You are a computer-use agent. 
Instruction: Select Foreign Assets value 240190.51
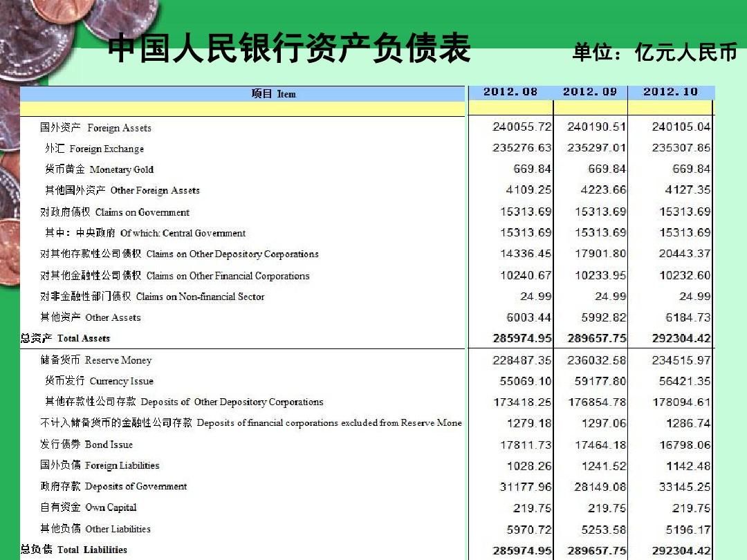point(596,127)
